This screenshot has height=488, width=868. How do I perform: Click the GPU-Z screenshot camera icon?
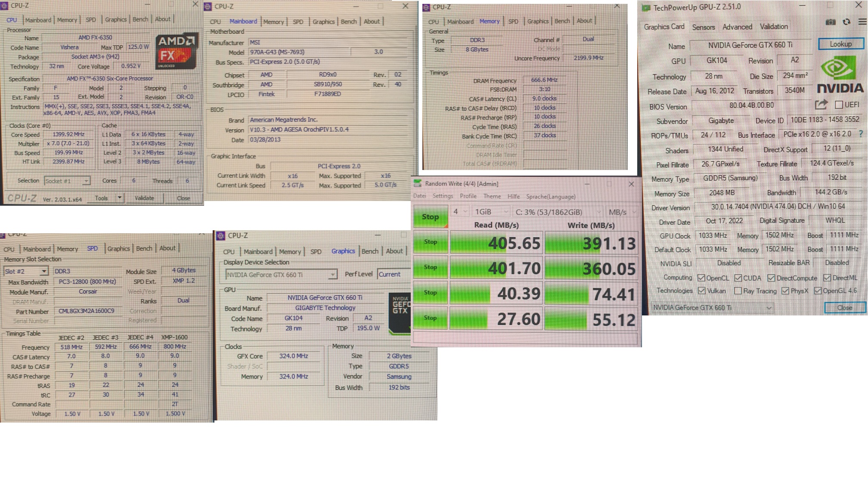(831, 22)
